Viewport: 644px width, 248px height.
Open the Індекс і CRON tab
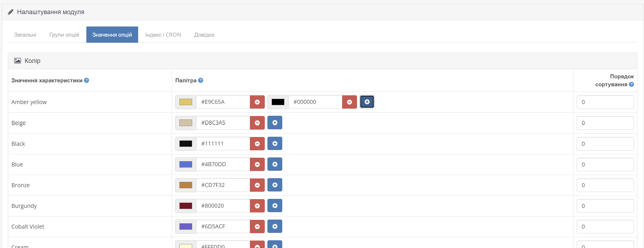[163, 35]
